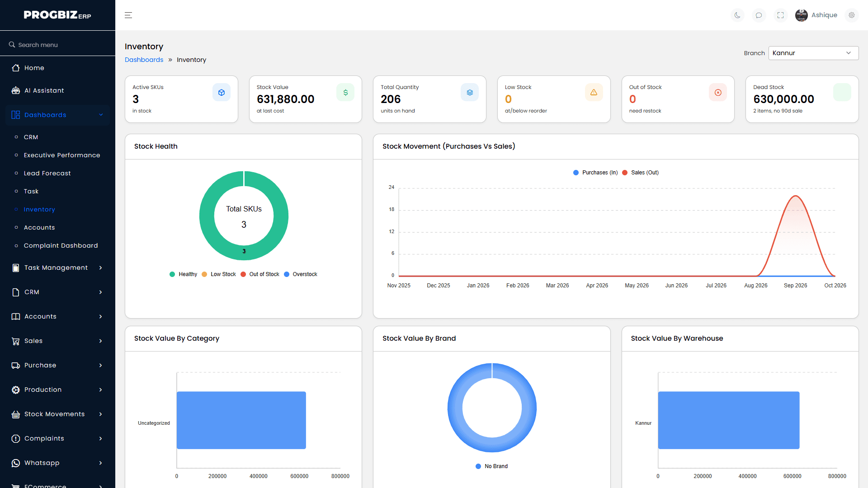The width and height of the screenshot is (868, 488).
Task: Toggle the hamburger sidebar menu icon
Action: (x=128, y=15)
